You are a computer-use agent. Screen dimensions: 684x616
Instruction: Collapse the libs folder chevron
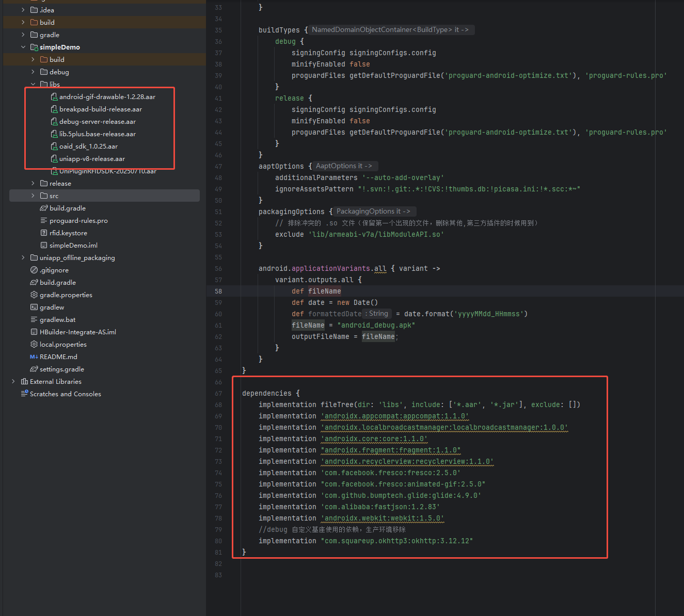click(x=33, y=84)
